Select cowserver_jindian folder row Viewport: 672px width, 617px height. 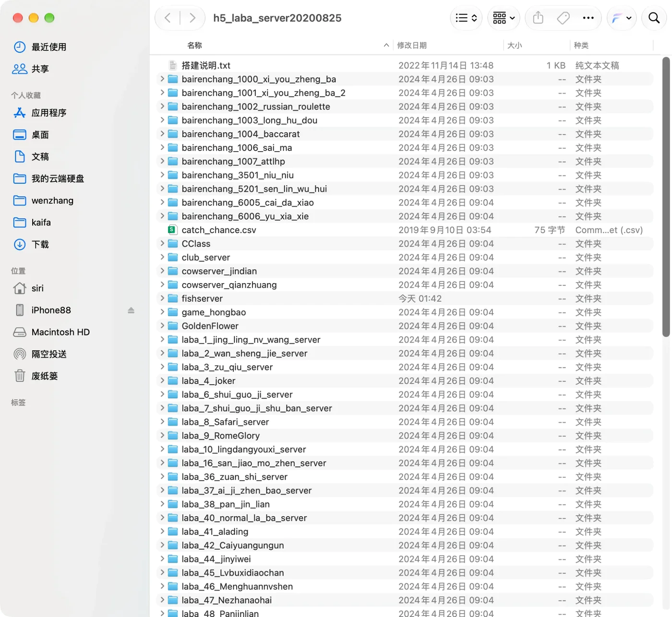tap(405, 271)
